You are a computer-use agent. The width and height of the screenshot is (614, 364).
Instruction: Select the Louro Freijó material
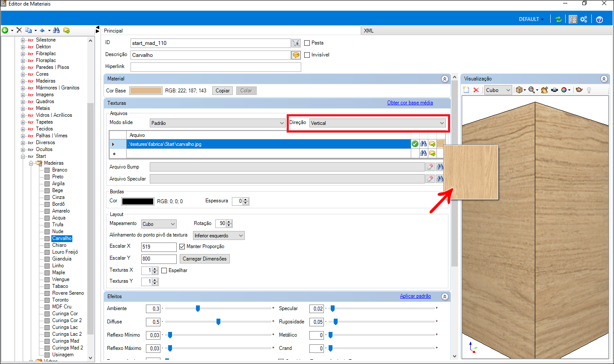click(x=65, y=252)
